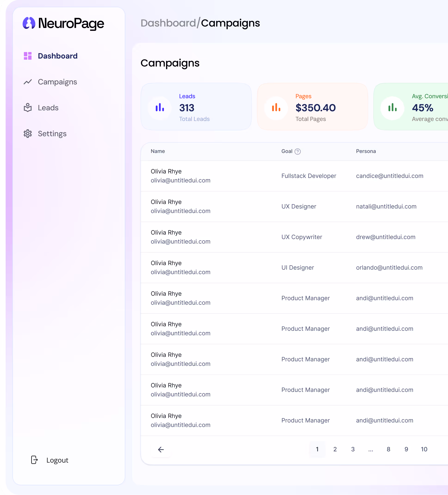Open the Settings sidebar menu item

pos(52,134)
